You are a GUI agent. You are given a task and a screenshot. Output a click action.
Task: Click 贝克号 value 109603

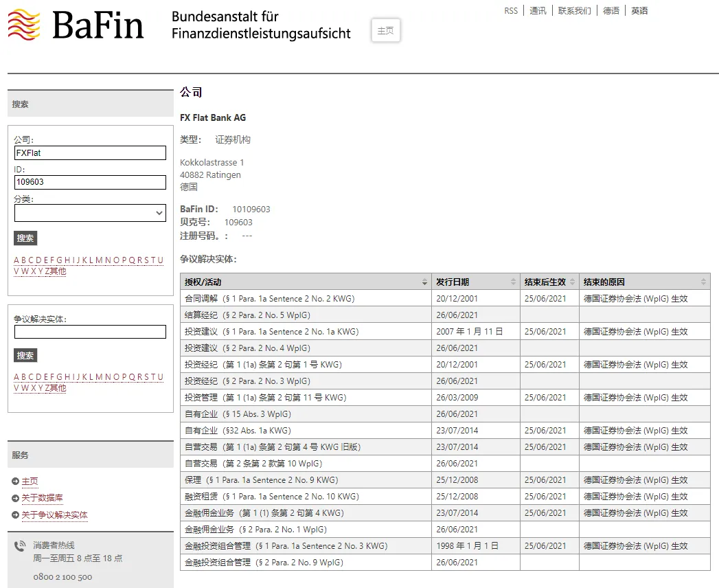(x=238, y=223)
